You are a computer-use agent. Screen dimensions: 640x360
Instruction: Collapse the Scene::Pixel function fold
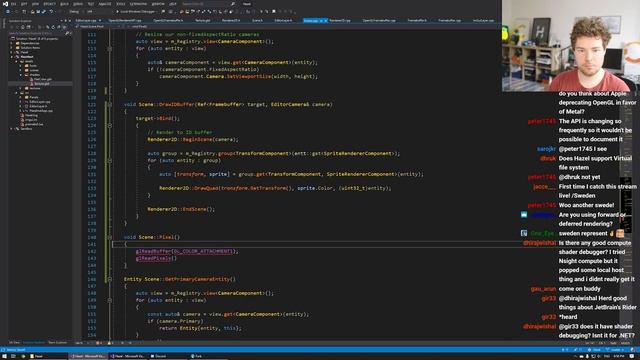pyautogui.click(x=110, y=237)
